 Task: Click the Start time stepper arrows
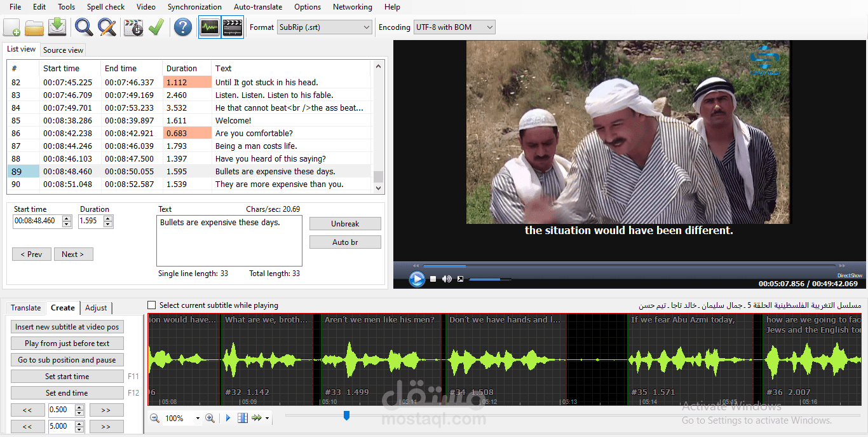(68, 221)
